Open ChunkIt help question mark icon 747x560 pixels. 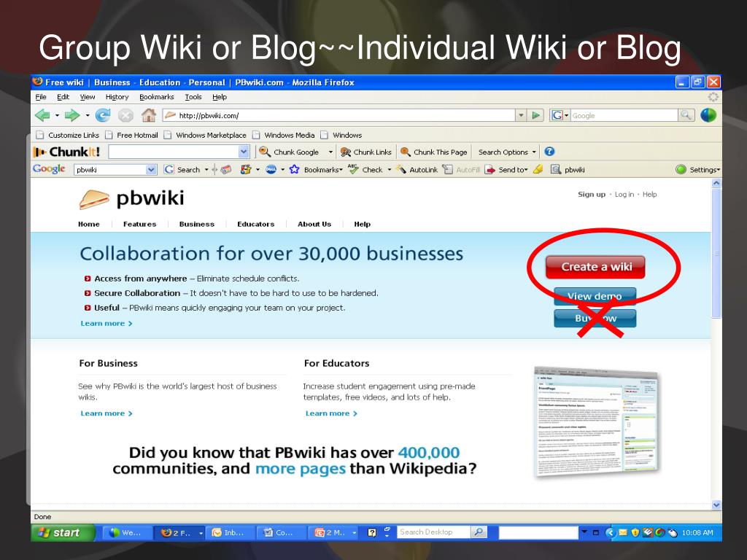[549, 152]
